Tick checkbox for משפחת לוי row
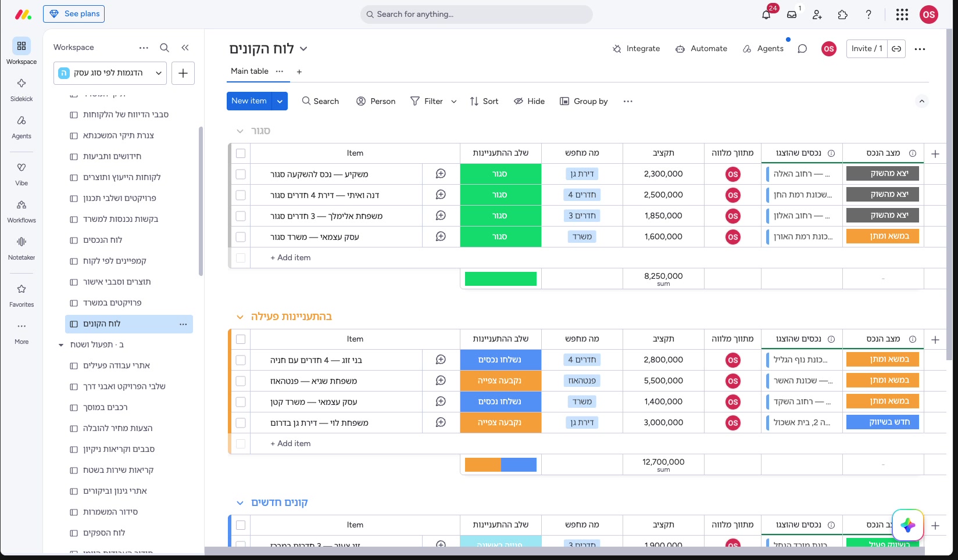The image size is (958, 560). [241, 423]
